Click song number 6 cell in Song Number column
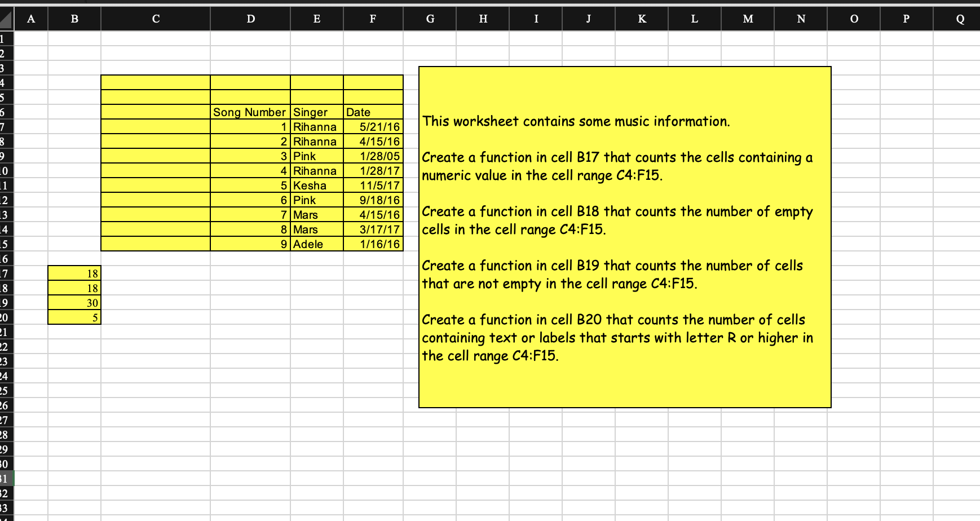 click(250, 200)
